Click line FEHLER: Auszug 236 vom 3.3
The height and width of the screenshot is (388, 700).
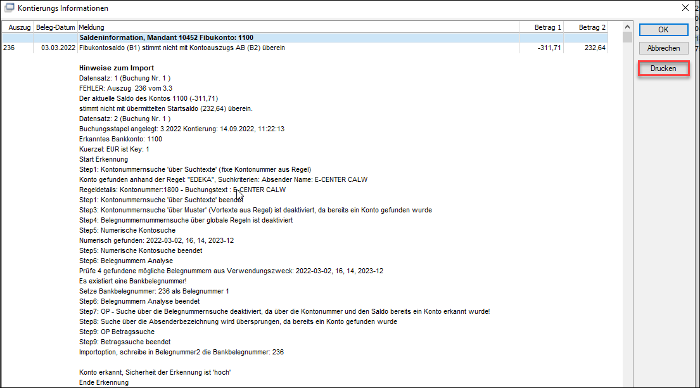pyautogui.click(x=126, y=88)
